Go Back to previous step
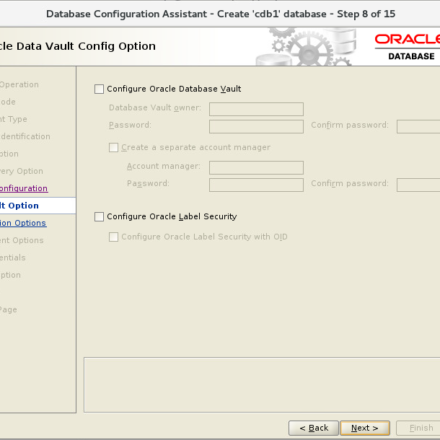This screenshot has height=440, width=440. tap(314, 428)
